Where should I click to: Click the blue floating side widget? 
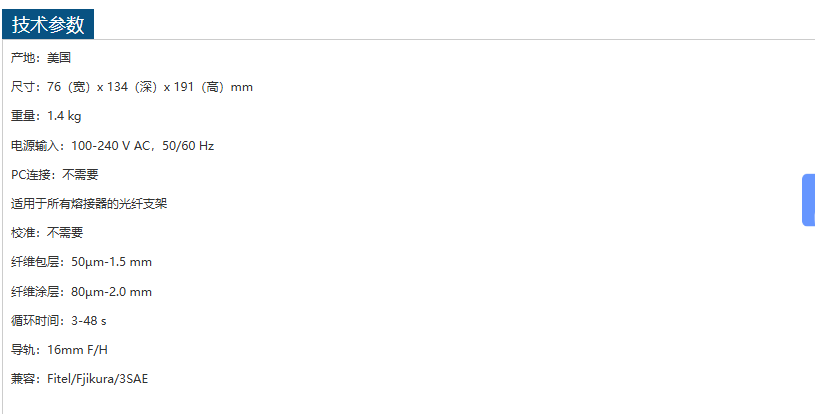(808, 200)
